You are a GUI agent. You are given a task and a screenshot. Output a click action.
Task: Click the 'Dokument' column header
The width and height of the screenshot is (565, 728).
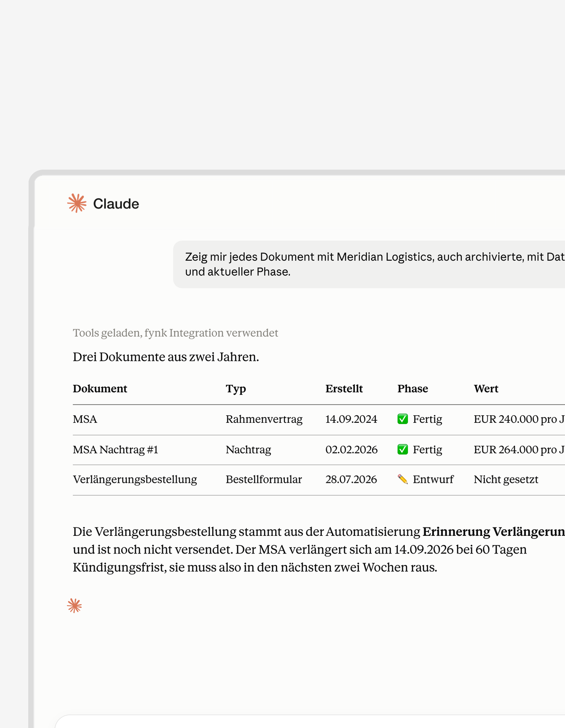tap(100, 389)
